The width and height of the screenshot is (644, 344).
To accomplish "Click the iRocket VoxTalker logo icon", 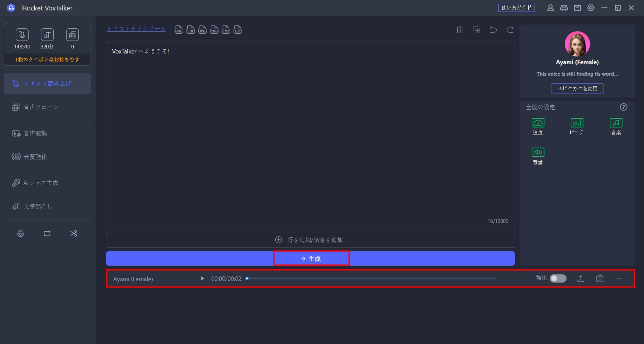I will (x=11, y=8).
